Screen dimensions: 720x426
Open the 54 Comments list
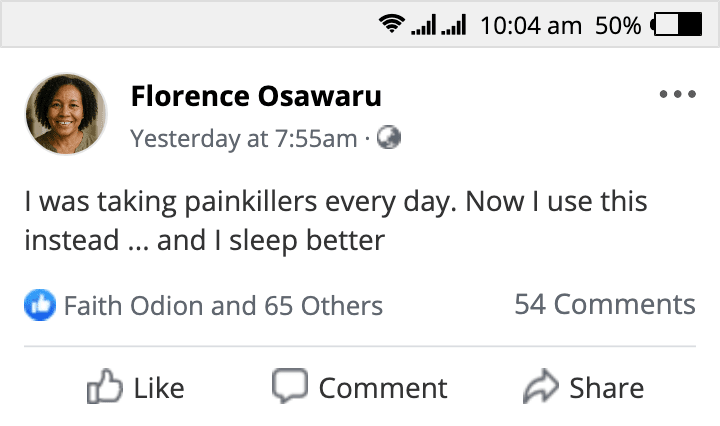click(605, 304)
